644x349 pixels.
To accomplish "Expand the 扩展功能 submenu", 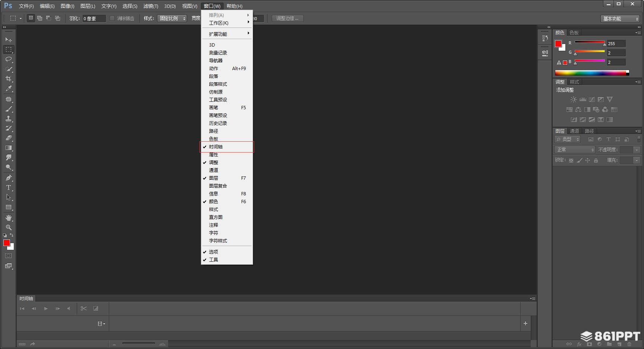I will click(227, 34).
